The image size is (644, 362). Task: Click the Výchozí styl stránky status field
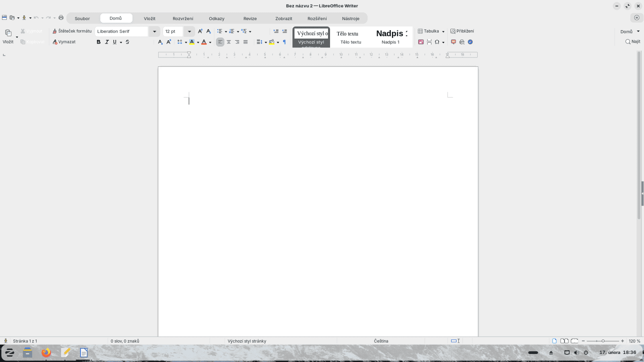click(x=247, y=341)
